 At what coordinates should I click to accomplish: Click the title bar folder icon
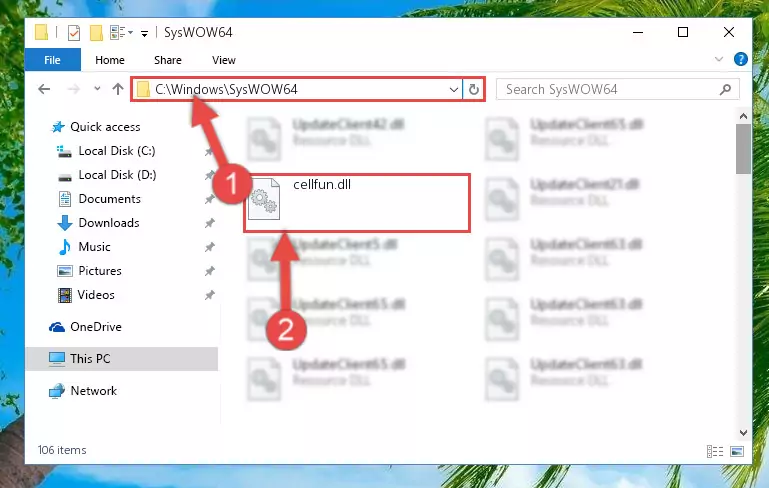tap(42, 32)
